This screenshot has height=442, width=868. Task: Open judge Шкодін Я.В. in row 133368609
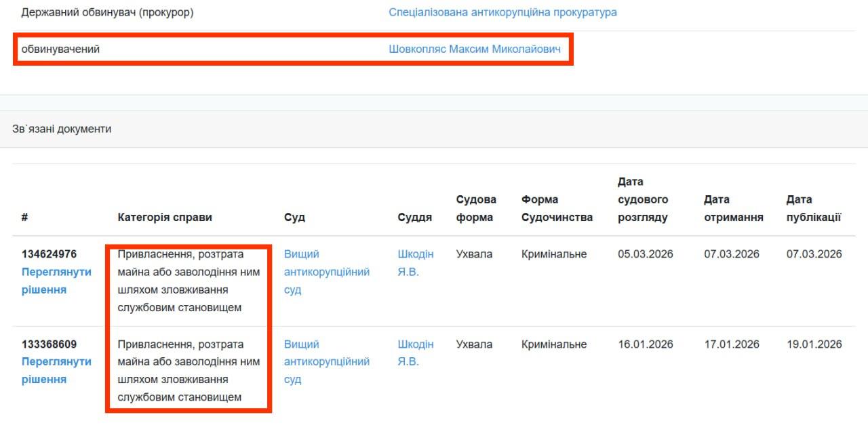coord(416,353)
